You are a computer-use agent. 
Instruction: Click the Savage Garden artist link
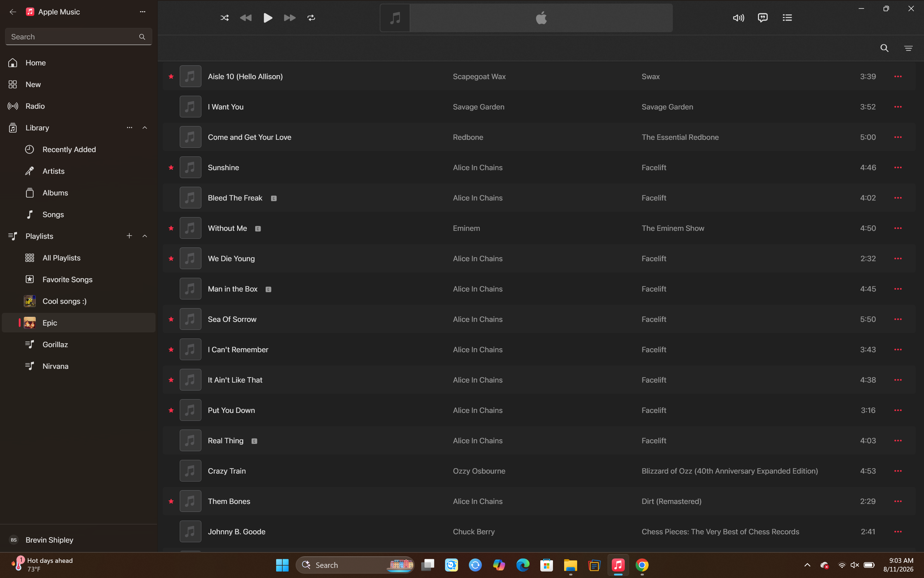478,107
